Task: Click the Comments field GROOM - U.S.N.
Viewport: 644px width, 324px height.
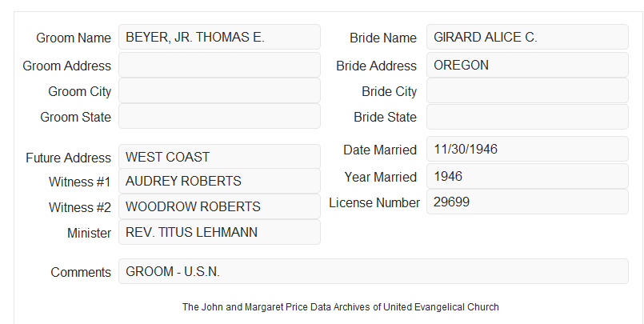Action: pyautogui.click(x=374, y=271)
